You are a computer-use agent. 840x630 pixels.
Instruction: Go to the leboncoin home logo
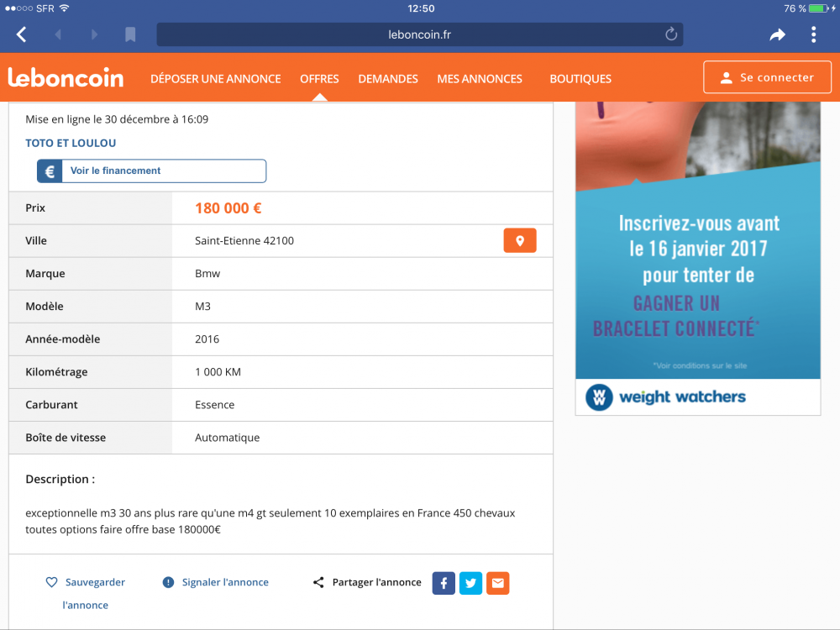coord(66,77)
